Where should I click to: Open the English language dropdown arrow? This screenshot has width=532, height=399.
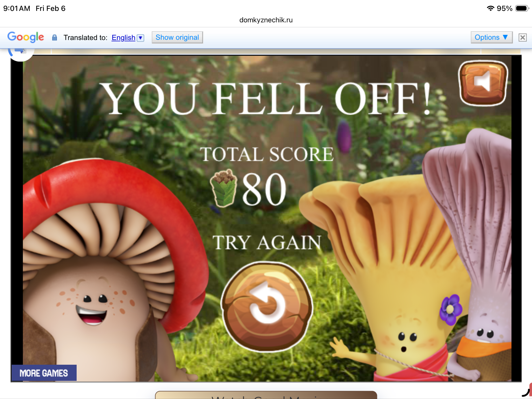[x=141, y=38]
